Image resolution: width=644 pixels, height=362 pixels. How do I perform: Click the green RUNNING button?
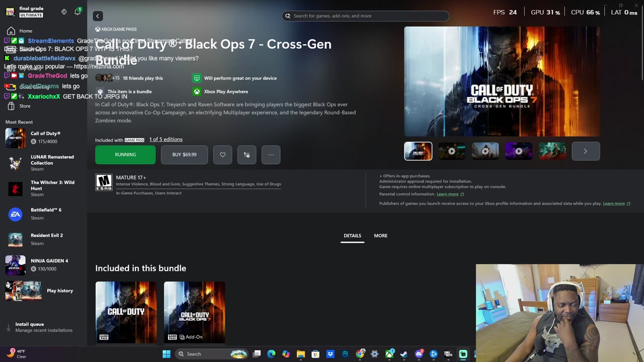click(125, 154)
